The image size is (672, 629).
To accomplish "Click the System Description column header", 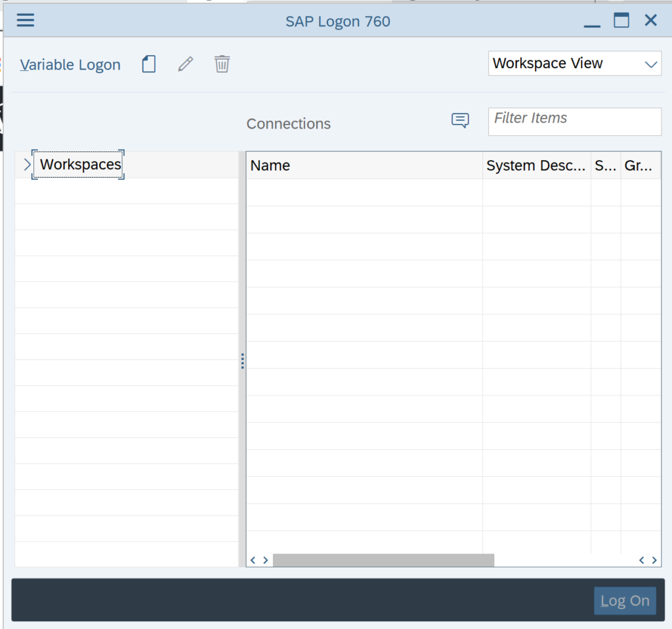I will [536, 166].
